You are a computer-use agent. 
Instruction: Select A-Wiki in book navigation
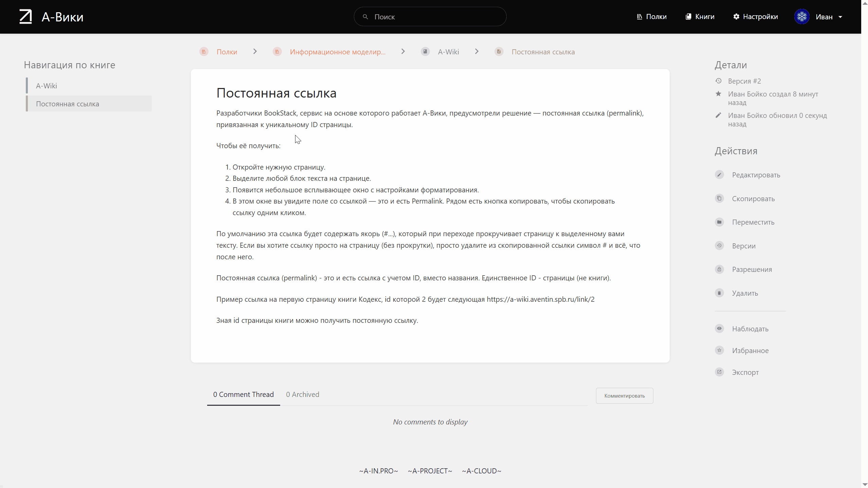89,86
